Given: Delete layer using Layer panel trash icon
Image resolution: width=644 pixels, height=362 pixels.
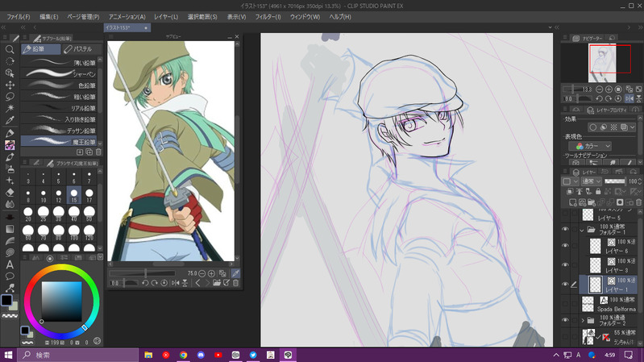Looking at the screenshot, I should (638, 202).
